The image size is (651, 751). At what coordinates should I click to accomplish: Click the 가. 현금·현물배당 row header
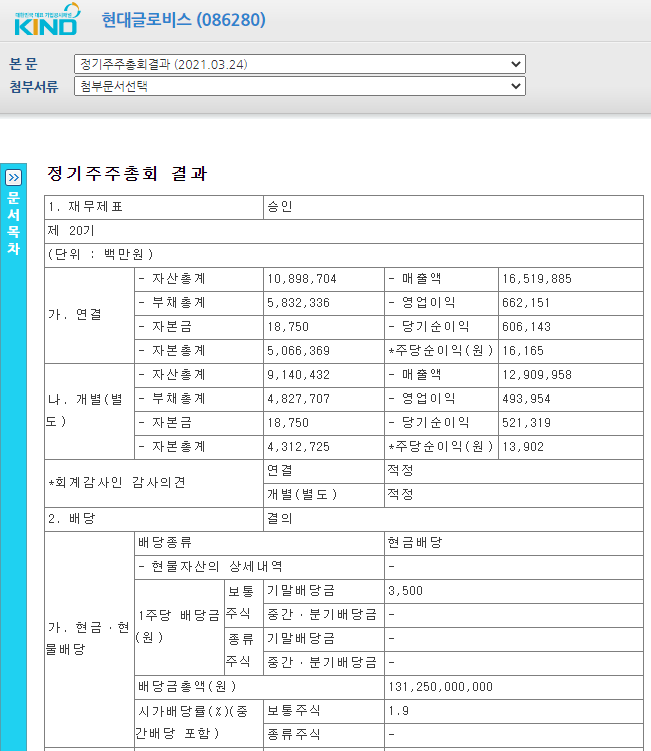click(x=89, y=639)
